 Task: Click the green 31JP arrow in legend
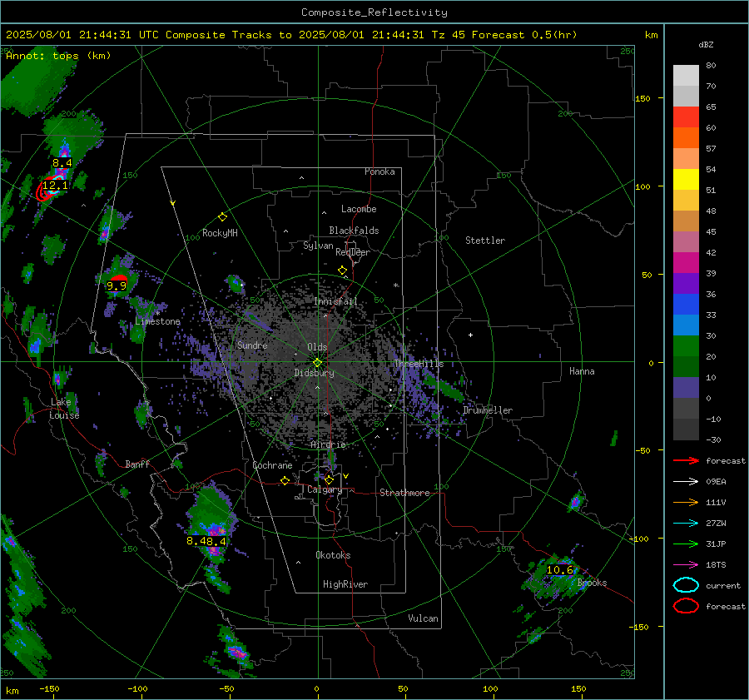(686, 544)
